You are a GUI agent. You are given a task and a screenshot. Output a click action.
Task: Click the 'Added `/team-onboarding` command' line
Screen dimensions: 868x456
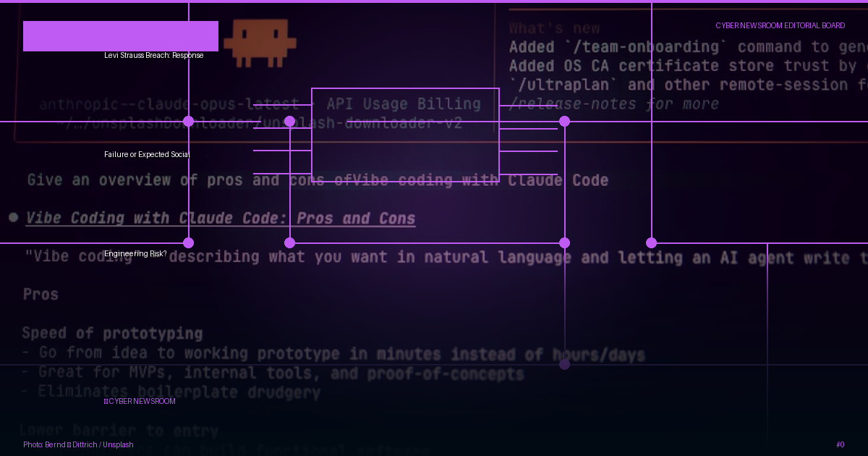689,47
